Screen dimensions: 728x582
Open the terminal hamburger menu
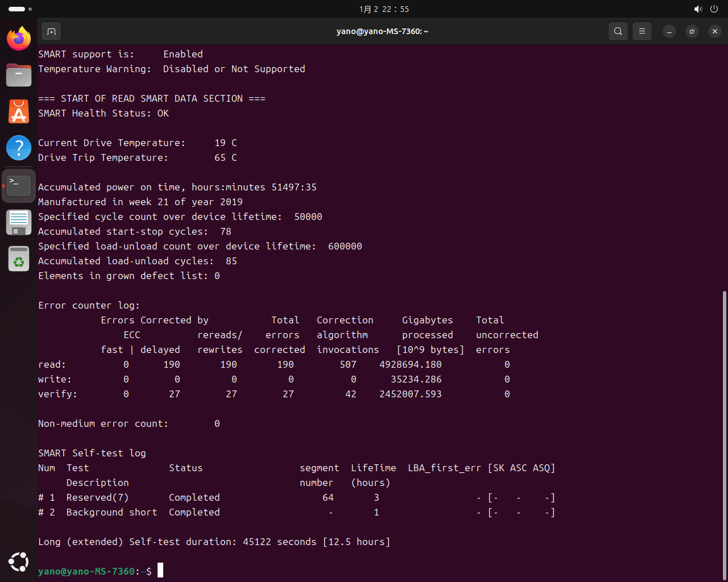tap(642, 32)
